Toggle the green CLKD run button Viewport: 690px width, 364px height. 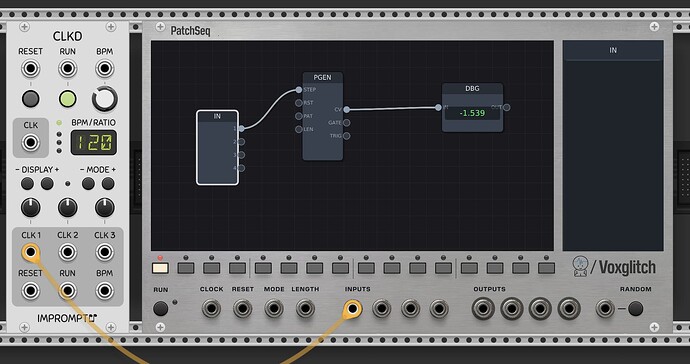pyautogui.click(x=67, y=99)
